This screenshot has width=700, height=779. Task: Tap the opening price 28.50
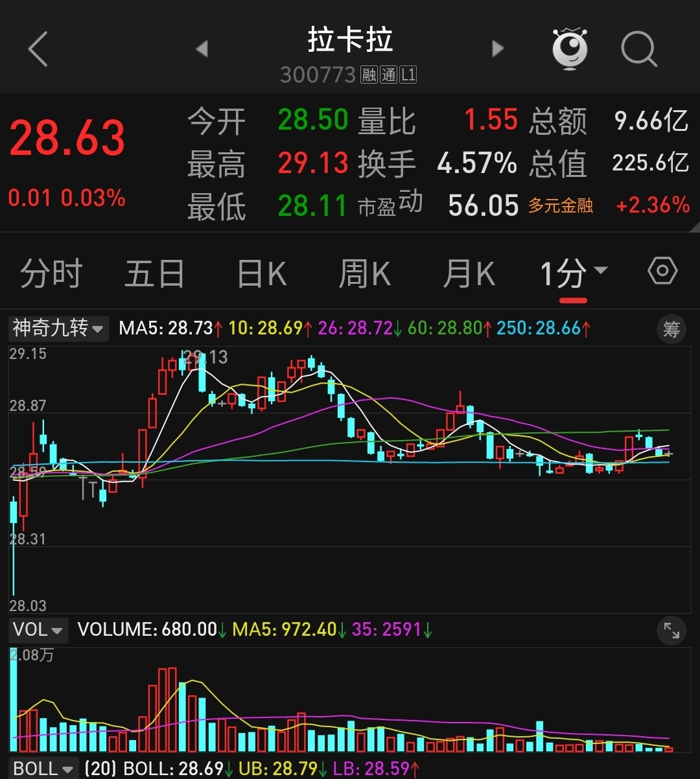pyautogui.click(x=313, y=121)
